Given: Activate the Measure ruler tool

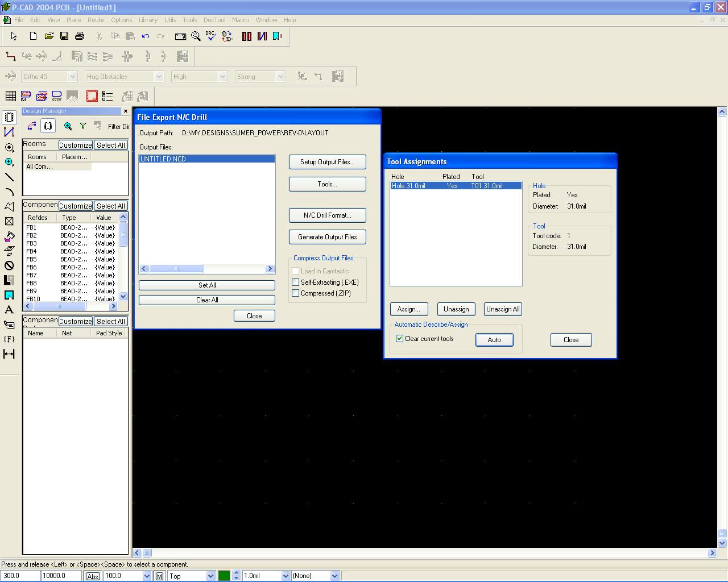Looking at the screenshot, I should pos(180,36).
